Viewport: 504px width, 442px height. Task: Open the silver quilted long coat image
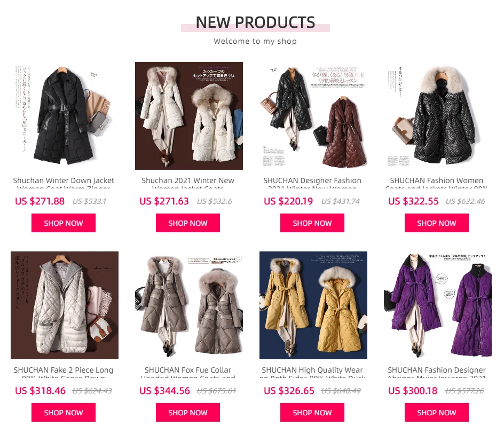(64, 305)
